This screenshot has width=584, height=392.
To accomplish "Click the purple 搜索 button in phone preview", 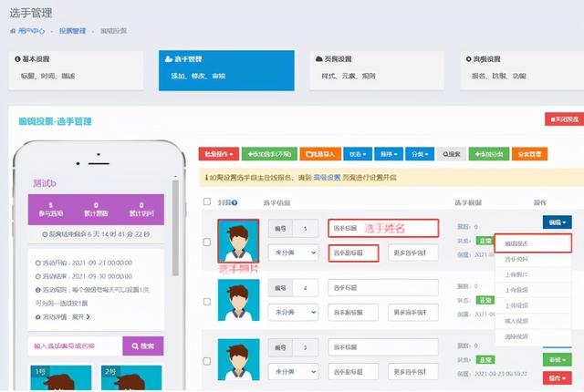I will click(143, 346).
